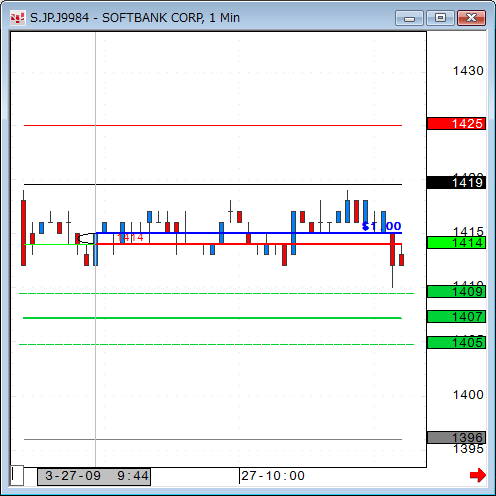The image size is (496, 496).
Task: Minimize the SOFTBANK CORP chart window
Action: 409,18
